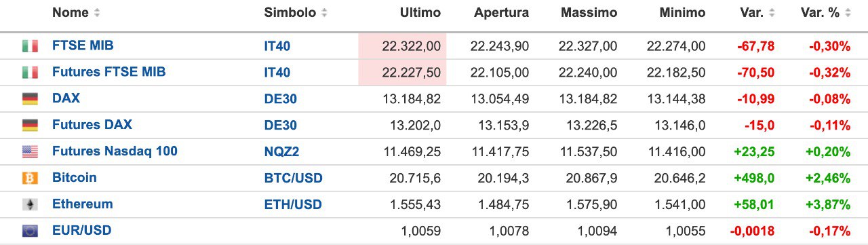Click the Italian flag beside FTSE MIB
The image size is (868, 245).
coord(30,46)
